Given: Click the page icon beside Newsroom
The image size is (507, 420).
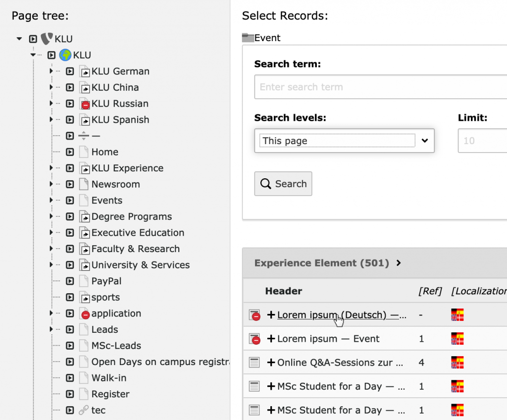Looking at the screenshot, I should (84, 184).
